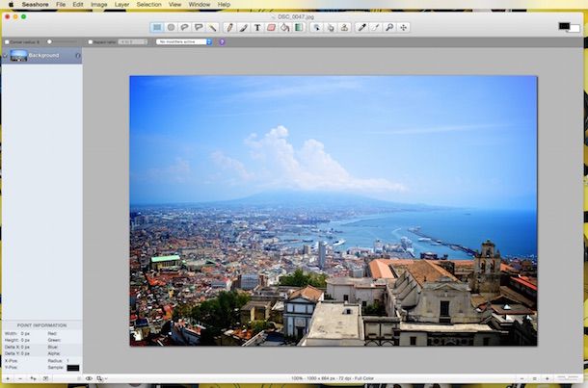588x388 pixels.
Task: Select the Zoom magnifier tool
Action: 389,27
